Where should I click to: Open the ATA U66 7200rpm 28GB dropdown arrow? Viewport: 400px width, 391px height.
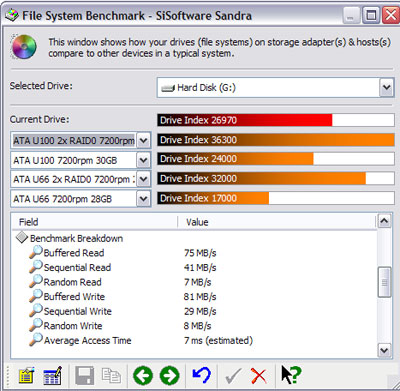tap(144, 199)
